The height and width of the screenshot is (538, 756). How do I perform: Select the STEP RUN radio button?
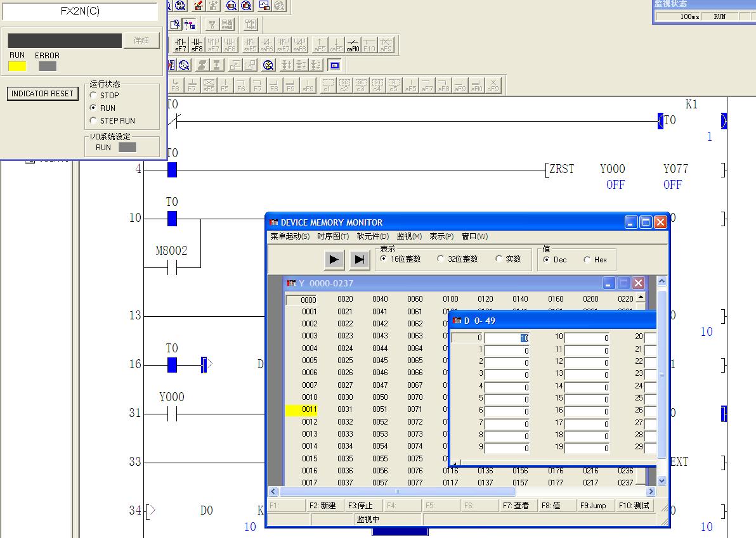[94, 120]
